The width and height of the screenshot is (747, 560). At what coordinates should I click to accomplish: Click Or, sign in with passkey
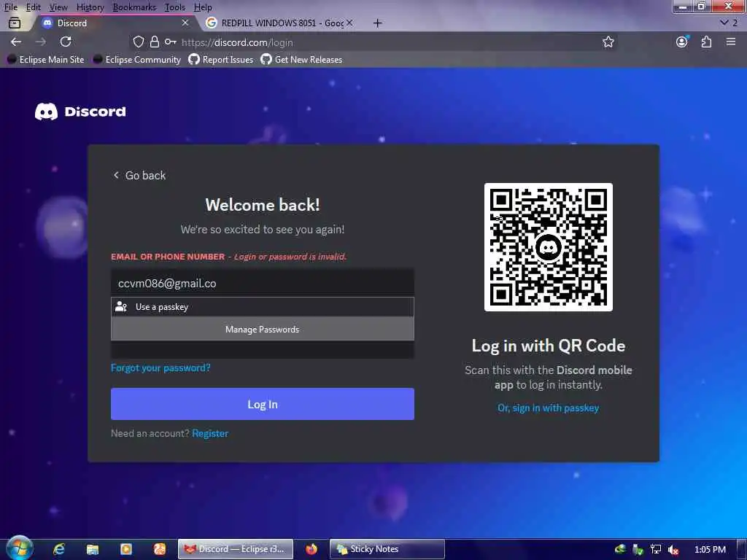click(549, 408)
